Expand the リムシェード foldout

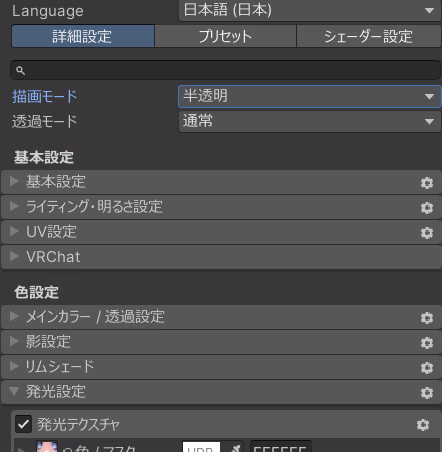14,366
